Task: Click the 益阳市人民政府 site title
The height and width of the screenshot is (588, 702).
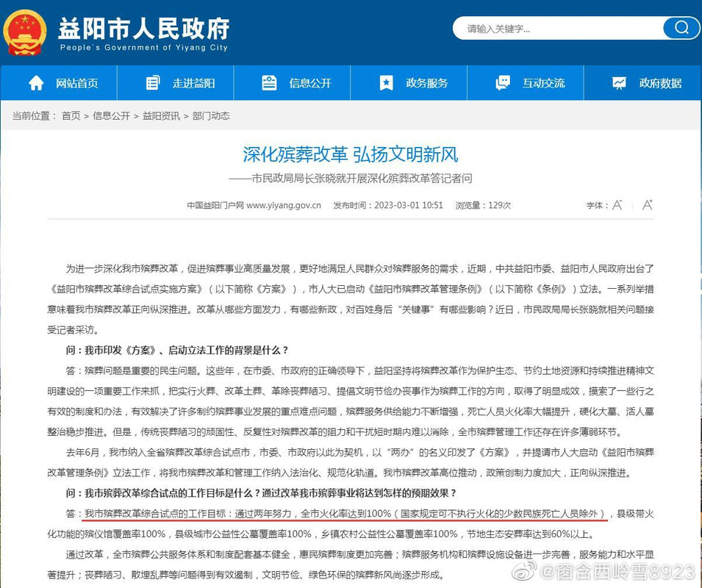Action: (144, 28)
